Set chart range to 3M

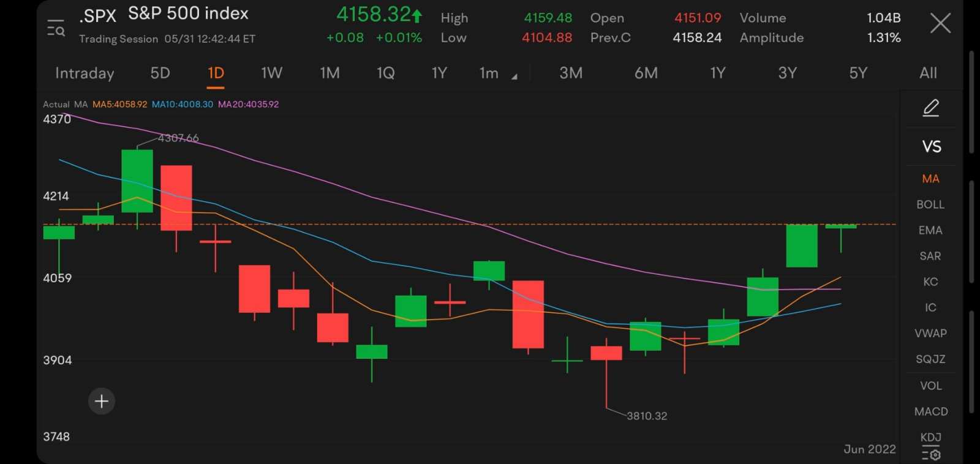tap(571, 73)
